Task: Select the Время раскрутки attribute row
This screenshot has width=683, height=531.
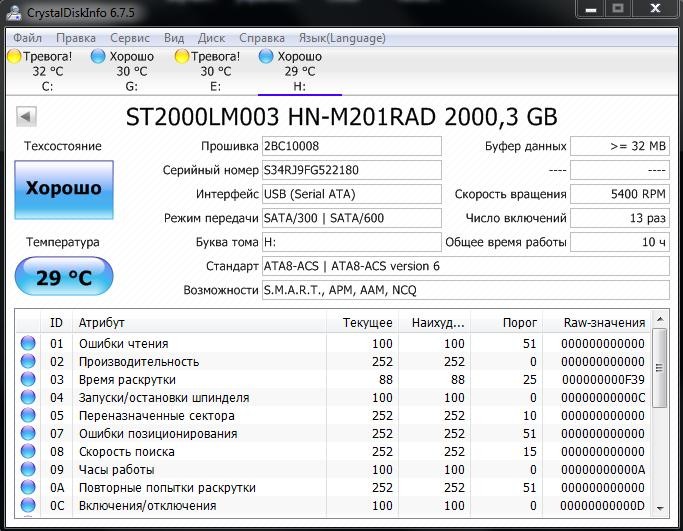Action: 333,379
